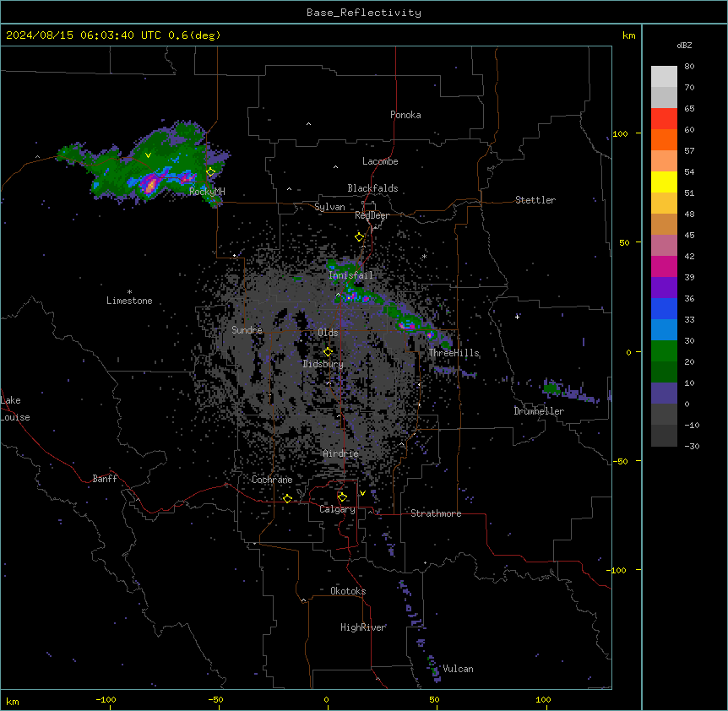The width and height of the screenshot is (728, 711).
Task: Click the Calgary city label
Action: [337, 509]
